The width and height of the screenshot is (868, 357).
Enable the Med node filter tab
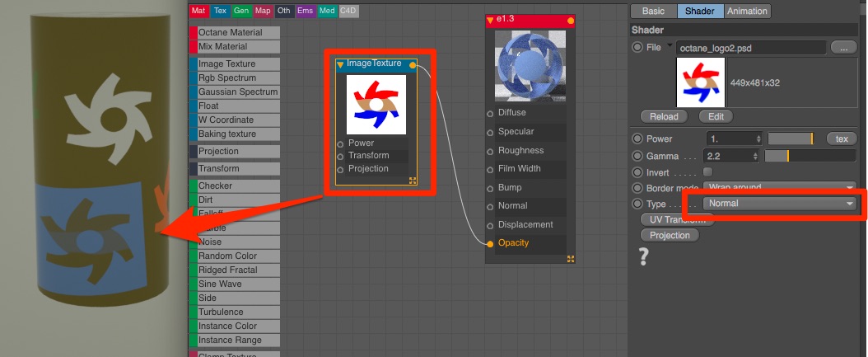pos(327,11)
